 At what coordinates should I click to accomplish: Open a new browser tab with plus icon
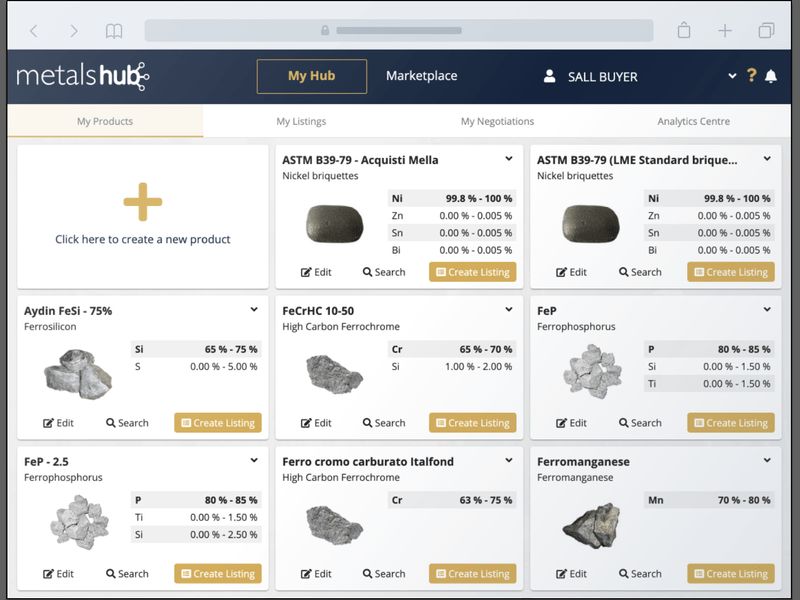pyautogui.click(x=724, y=31)
